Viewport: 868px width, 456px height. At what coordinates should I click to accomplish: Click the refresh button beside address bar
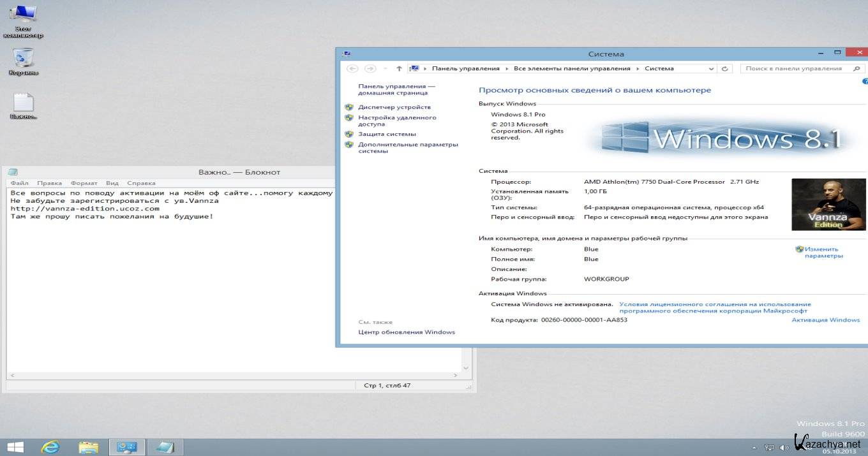click(x=725, y=69)
